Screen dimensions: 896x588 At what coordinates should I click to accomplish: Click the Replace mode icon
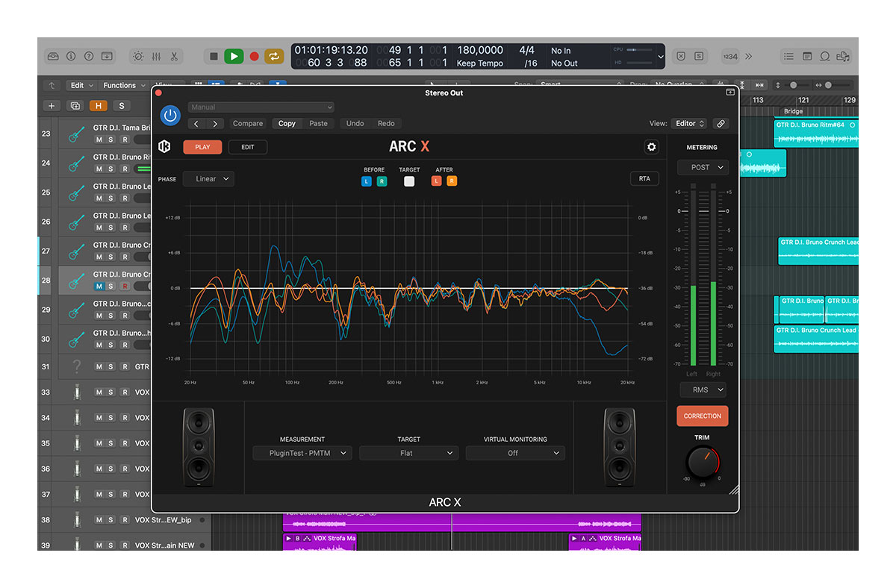click(681, 56)
